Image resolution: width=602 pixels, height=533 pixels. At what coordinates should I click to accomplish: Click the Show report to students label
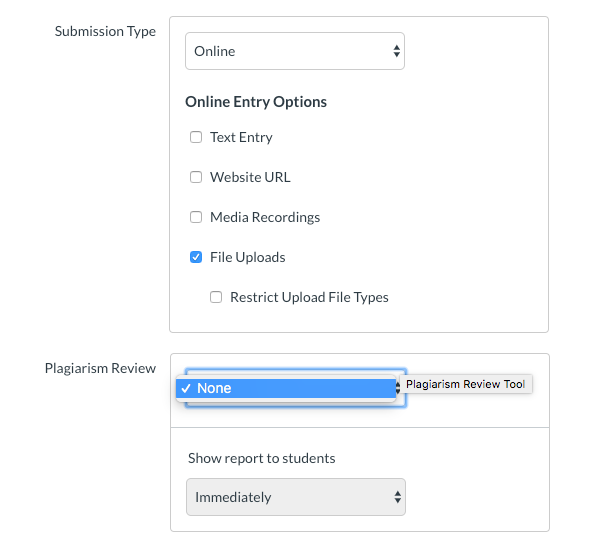coord(261,458)
